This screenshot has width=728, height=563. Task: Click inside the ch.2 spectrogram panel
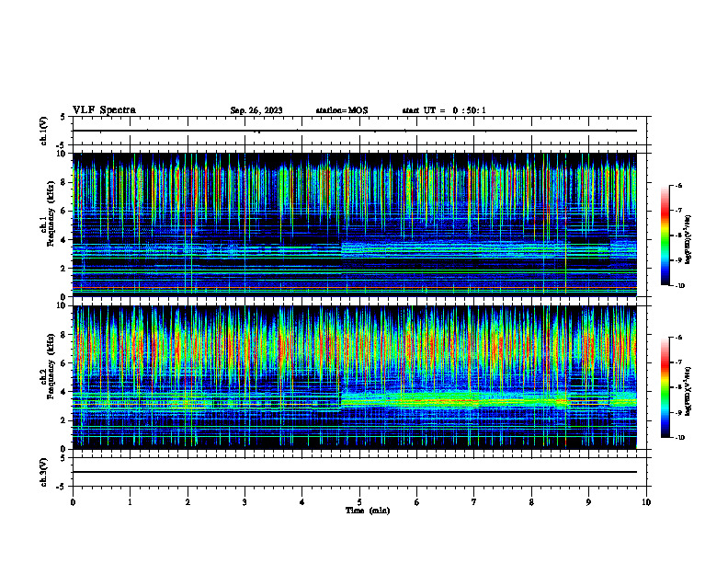point(355,377)
